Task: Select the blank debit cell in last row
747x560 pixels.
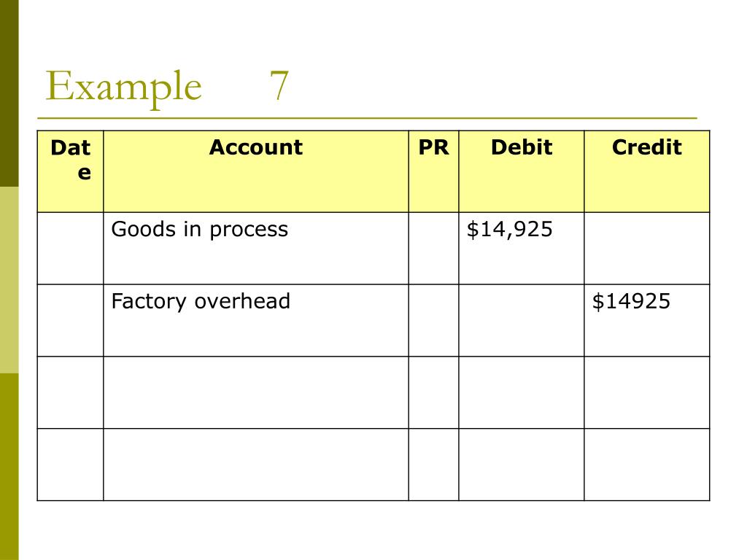Action: pos(521,464)
